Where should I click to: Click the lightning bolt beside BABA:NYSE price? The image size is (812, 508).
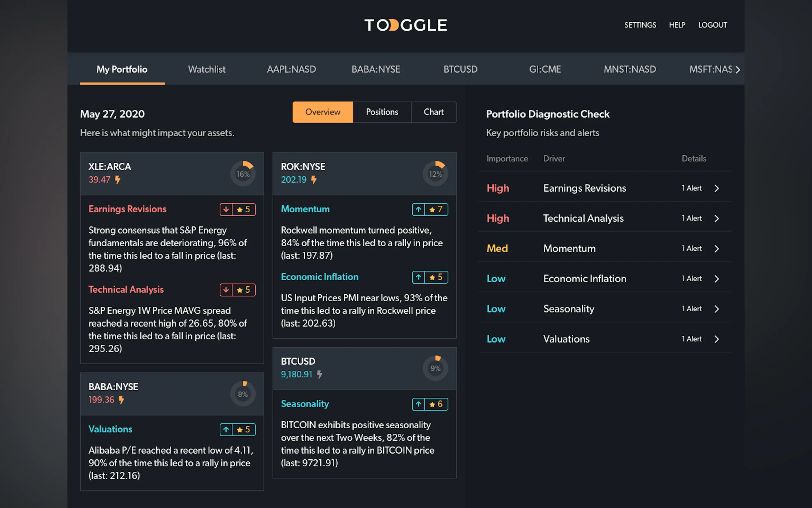(121, 400)
